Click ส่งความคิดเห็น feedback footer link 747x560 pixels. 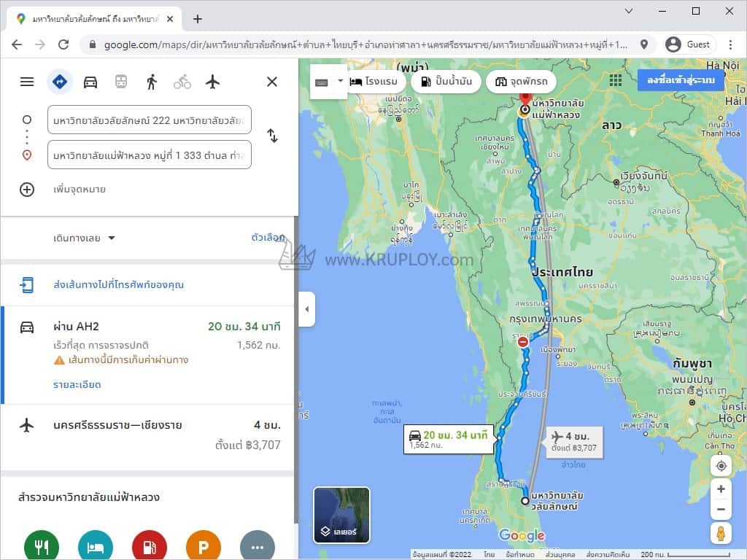point(608,555)
